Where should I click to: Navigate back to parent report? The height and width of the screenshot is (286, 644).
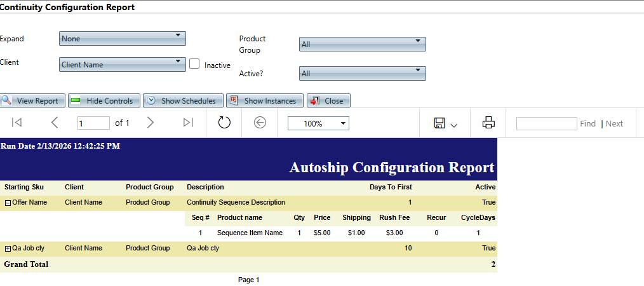[260, 123]
